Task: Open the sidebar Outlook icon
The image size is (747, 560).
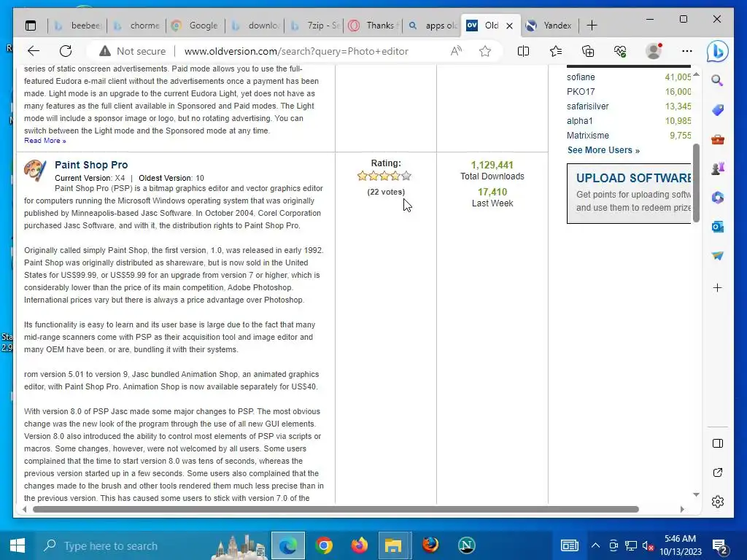Action: pos(718,227)
